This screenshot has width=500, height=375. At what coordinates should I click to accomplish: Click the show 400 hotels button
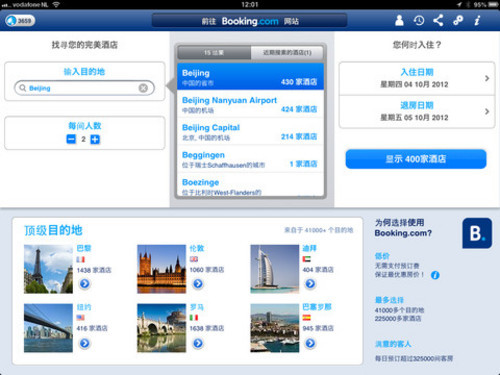point(416,159)
